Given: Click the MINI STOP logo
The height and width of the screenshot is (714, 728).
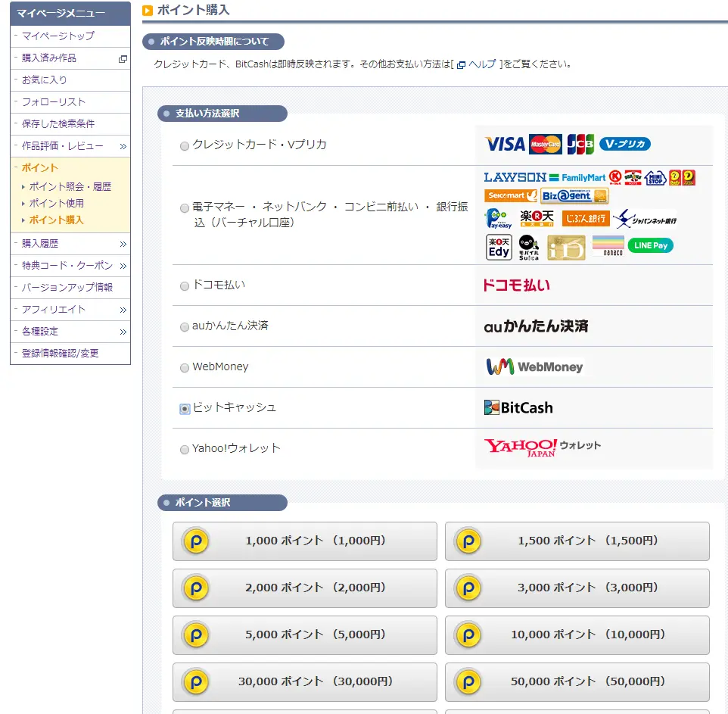Looking at the screenshot, I should pos(655,177).
